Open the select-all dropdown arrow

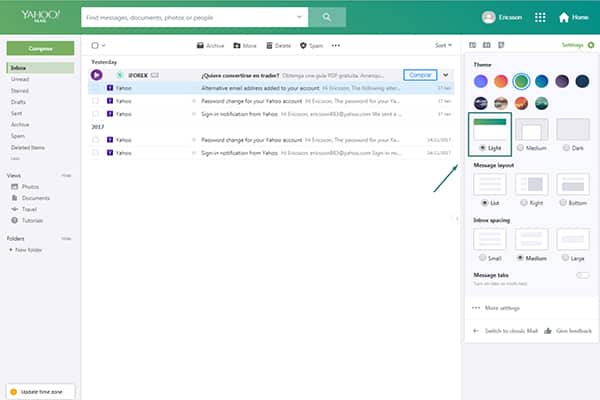(103, 46)
